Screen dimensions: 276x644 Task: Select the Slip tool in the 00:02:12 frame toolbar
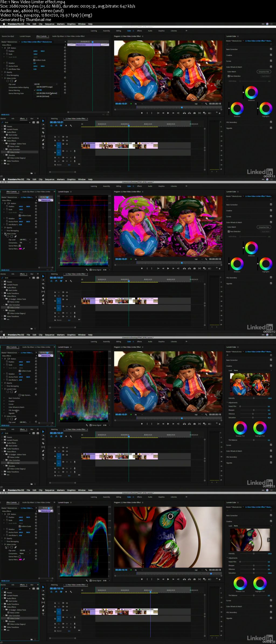coord(43,292)
